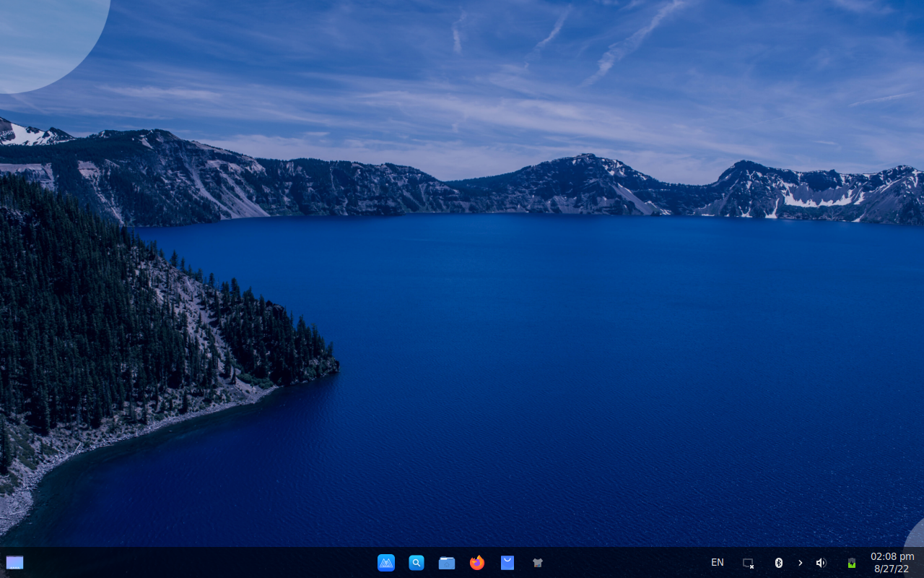
Task: Click the 02:08 pm clock time
Action: click(x=892, y=556)
